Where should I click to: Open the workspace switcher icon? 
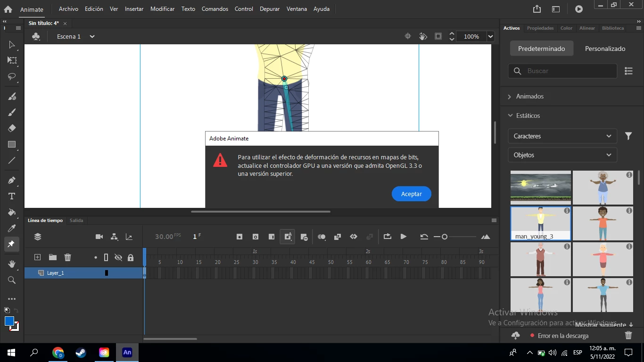[x=556, y=9]
